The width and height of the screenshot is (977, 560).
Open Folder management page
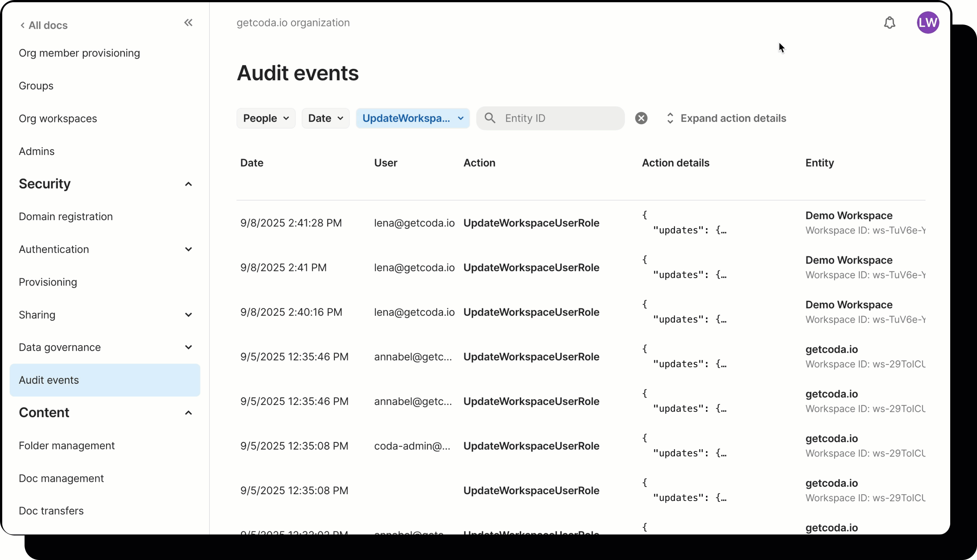tap(67, 445)
